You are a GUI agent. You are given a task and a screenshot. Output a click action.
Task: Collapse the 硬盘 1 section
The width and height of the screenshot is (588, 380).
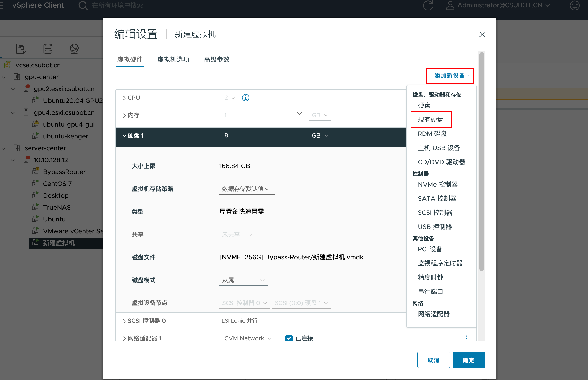[x=124, y=135]
